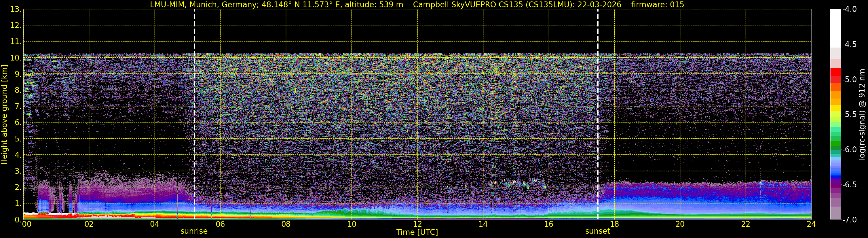Click the date '22-03-2026' in the title
This screenshot has width=868, height=238.
[x=599, y=5]
